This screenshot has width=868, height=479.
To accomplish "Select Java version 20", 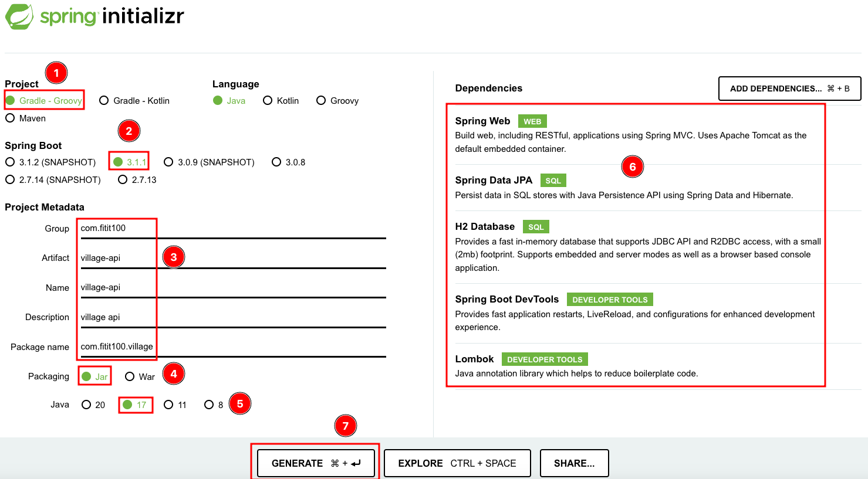I will 93,405.
